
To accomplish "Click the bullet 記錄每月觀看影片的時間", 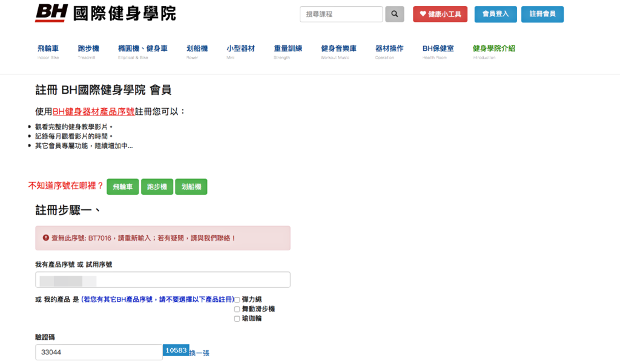I will click(x=74, y=136).
